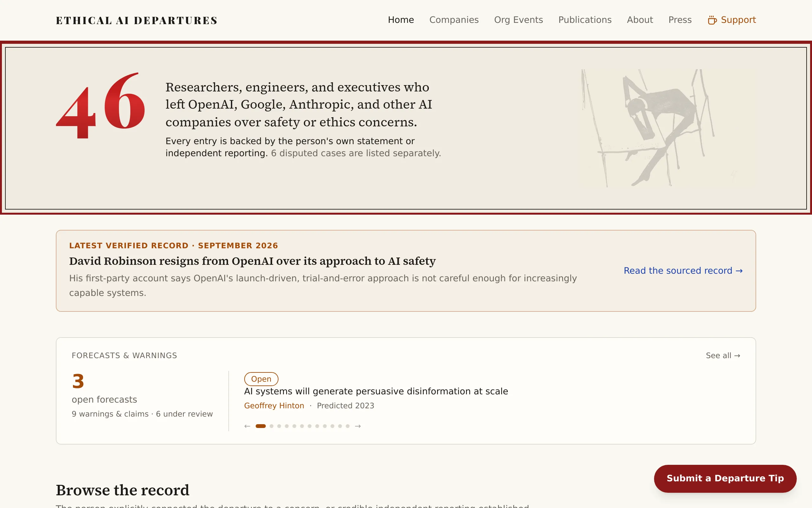Image resolution: width=812 pixels, height=508 pixels.
Task: Open the Press page
Action: click(x=680, y=20)
